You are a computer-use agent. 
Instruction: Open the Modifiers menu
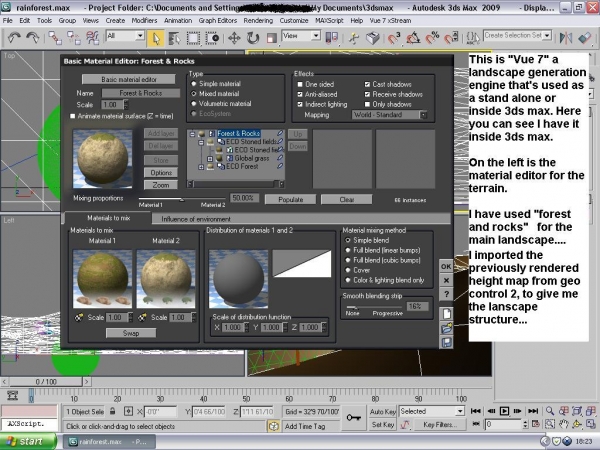coord(144,20)
